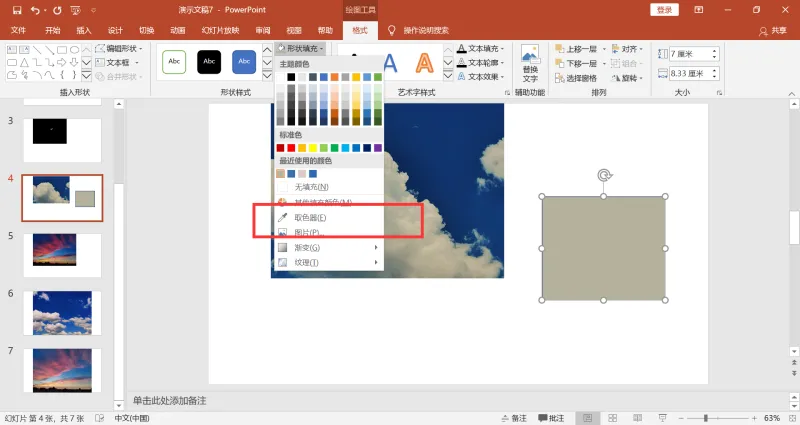Open the Text Fill (文本填充) dropdown
This screenshot has height=425, width=800.
click(x=481, y=48)
